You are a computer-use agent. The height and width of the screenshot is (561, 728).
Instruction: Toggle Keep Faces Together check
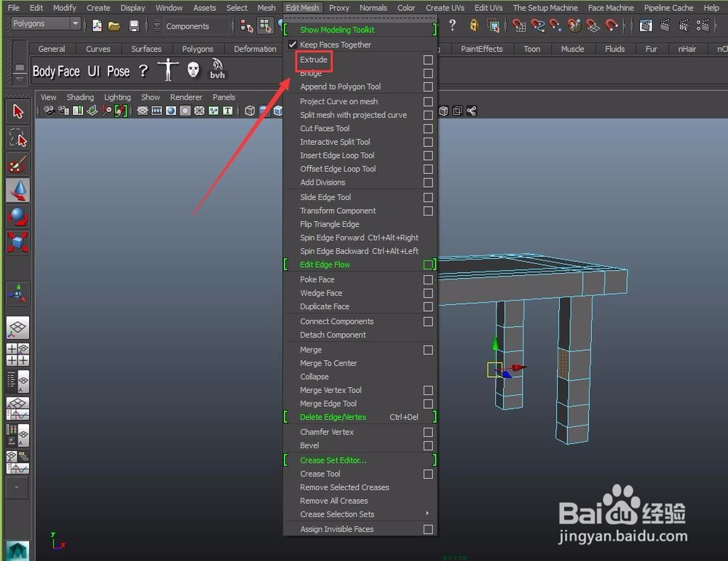click(x=293, y=44)
